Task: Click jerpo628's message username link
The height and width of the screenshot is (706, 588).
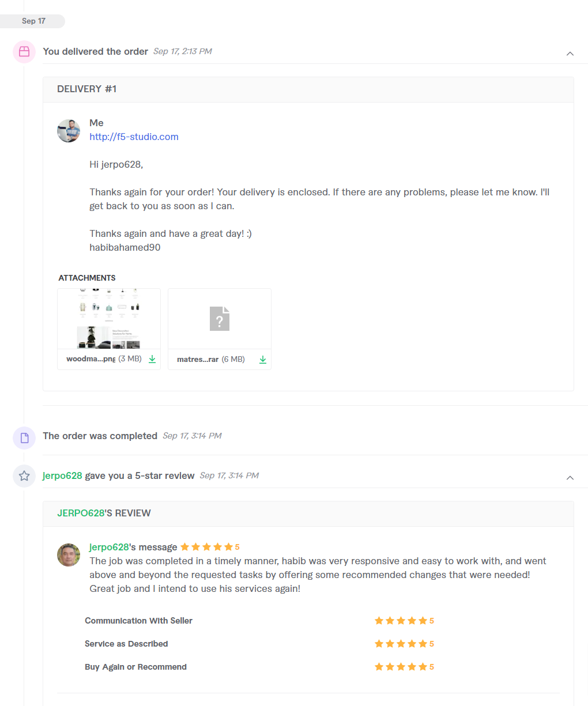Action: point(109,547)
